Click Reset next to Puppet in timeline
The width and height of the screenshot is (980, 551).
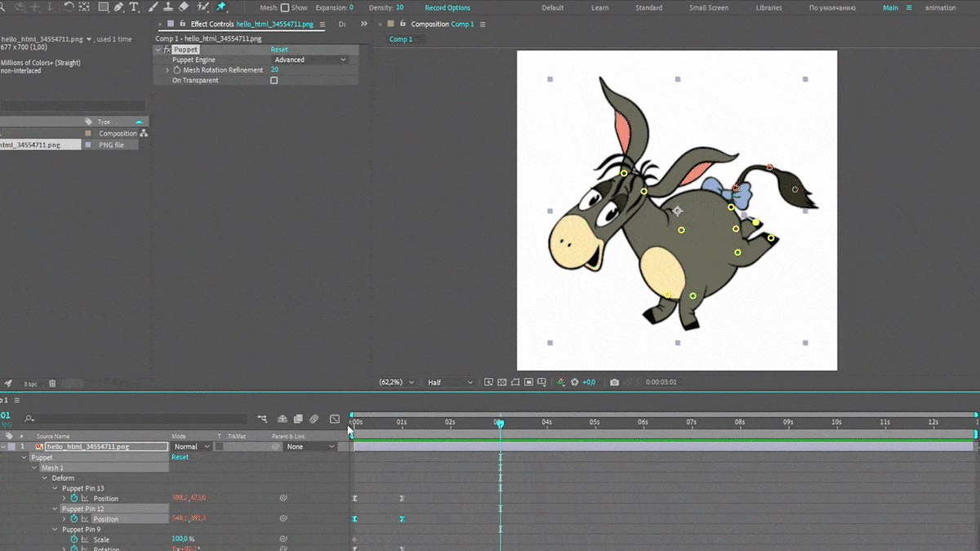tap(180, 457)
